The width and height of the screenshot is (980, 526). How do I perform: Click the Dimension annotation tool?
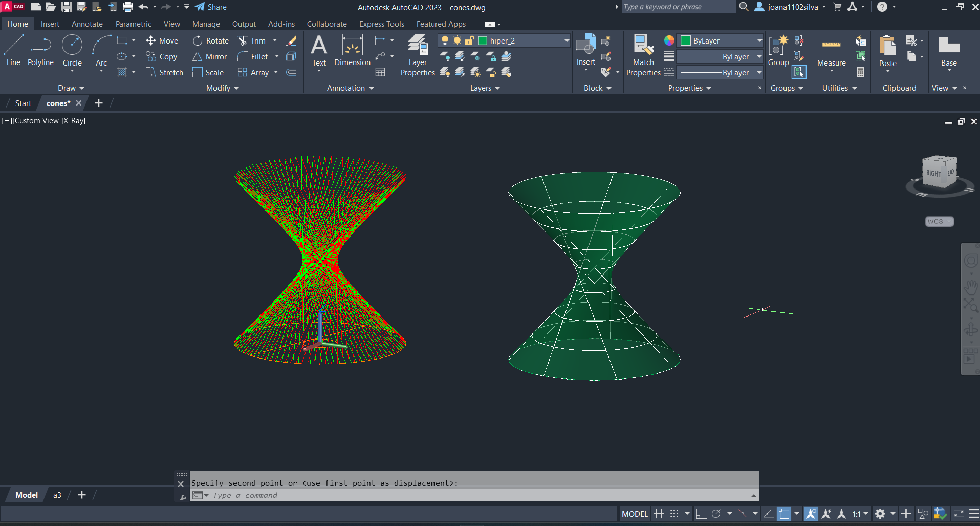tap(352, 51)
